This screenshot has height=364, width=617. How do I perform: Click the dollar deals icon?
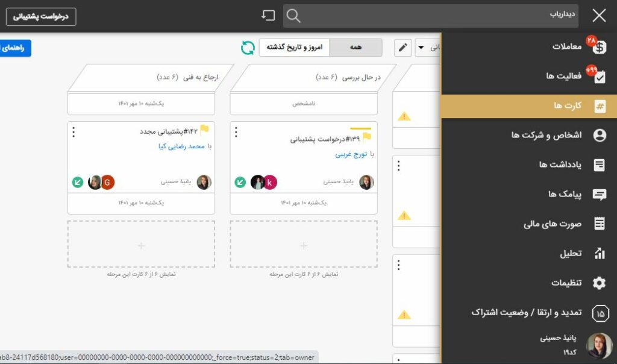600,47
